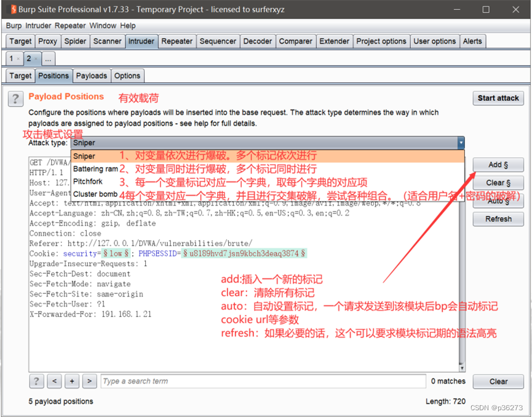Image resolution: width=532 pixels, height=417 pixels.
Task: Switch to the Comparer tab
Action: click(295, 41)
